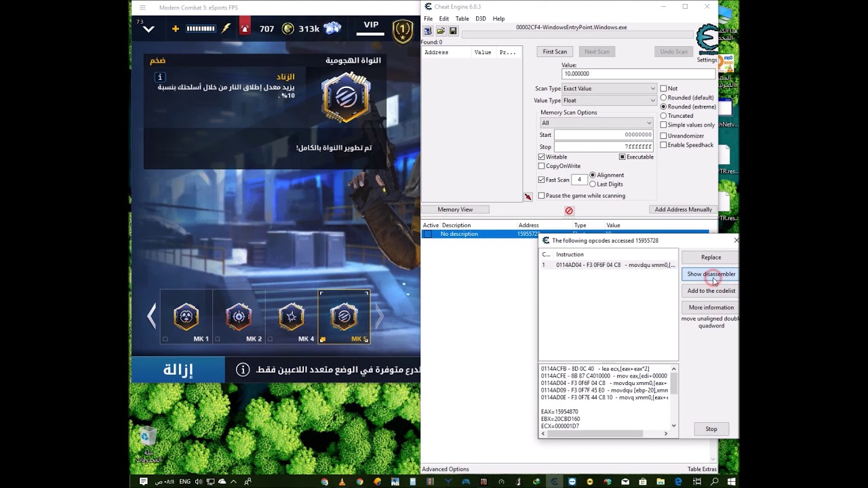Click the left arrow of core carousel
Image resolution: width=868 pixels, height=488 pixels.
pos(151,316)
